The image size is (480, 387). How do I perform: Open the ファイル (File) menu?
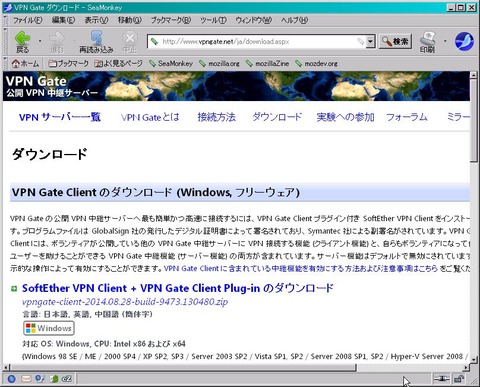[28, 20]
